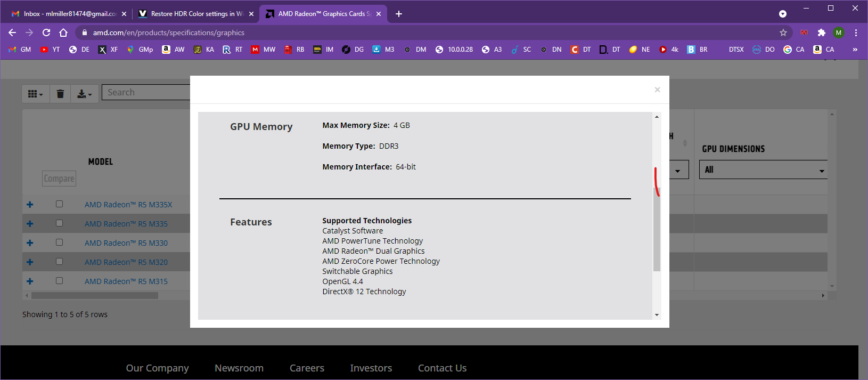
Task: Expand row for AMD Radeon R5 M330
Action: (30, 243)
